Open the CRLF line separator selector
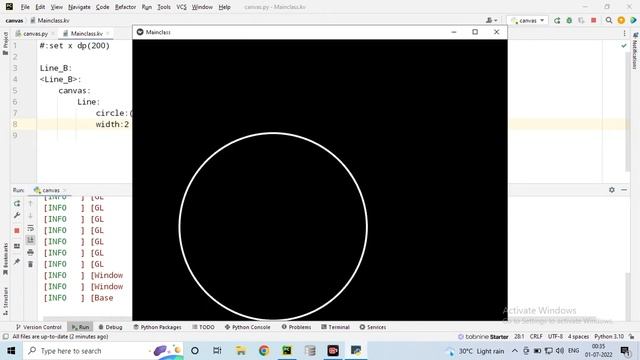The width and height of the screenshot is (640, 360). pos(536,337)
